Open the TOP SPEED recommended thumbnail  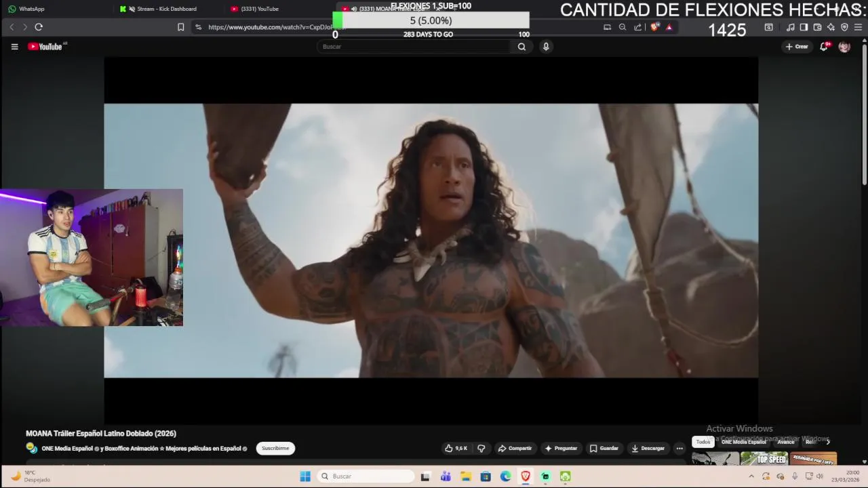click(764, 459)
